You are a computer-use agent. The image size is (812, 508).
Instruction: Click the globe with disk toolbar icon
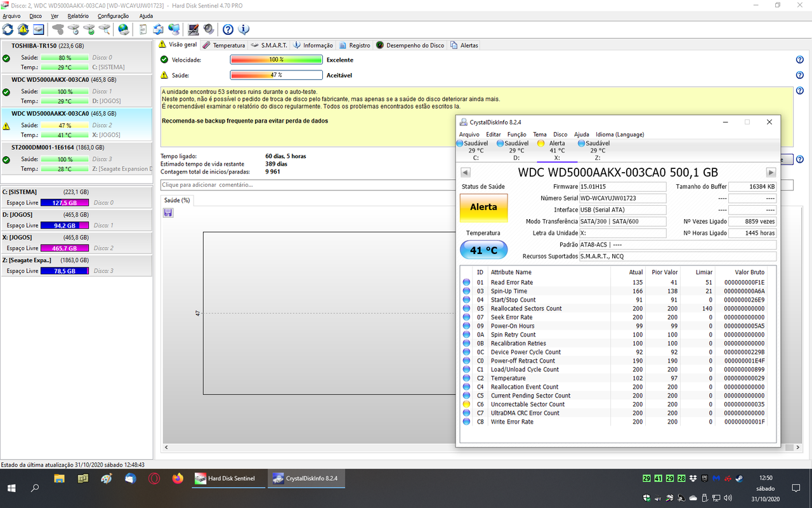click(124, 29)
